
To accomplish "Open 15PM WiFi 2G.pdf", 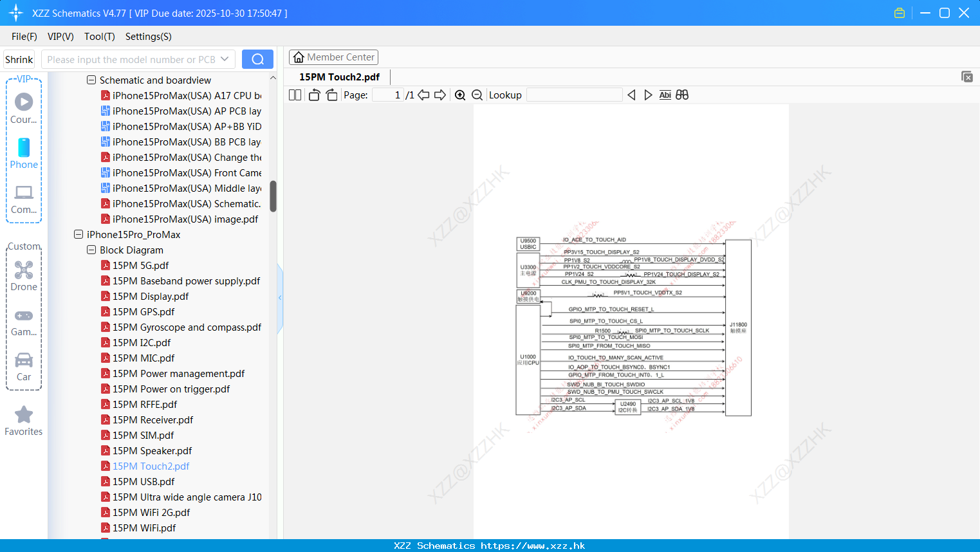I will click(151, 513).
